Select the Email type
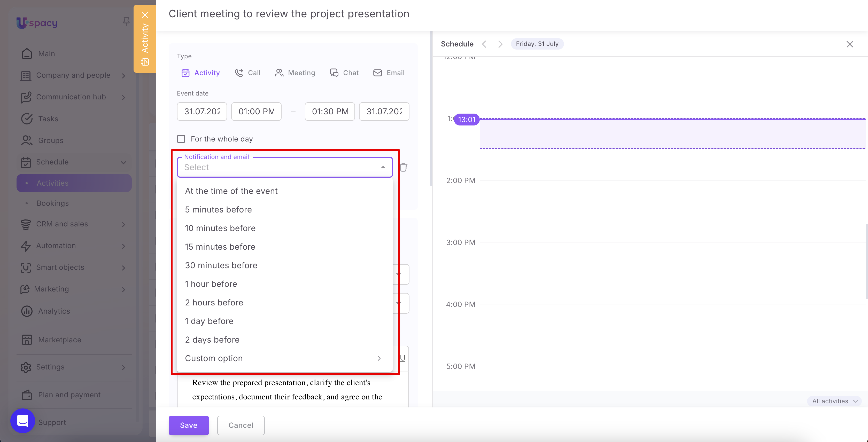 pos(389,73)
